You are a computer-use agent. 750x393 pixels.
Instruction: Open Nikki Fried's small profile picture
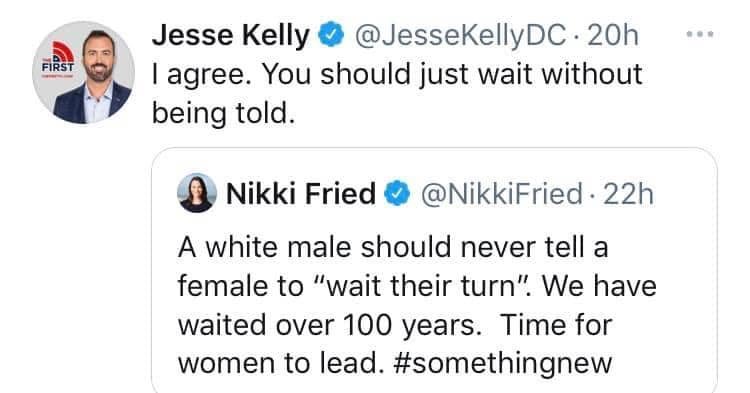197,193
